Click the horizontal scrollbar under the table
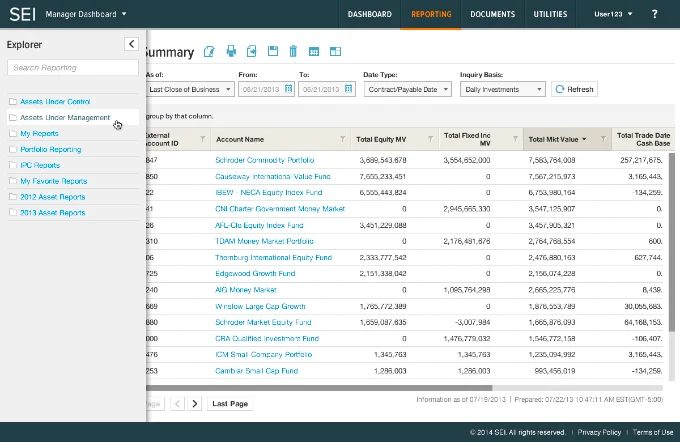Screen dimensions: 680x442 pyautogui.click(x=319, y=388)
